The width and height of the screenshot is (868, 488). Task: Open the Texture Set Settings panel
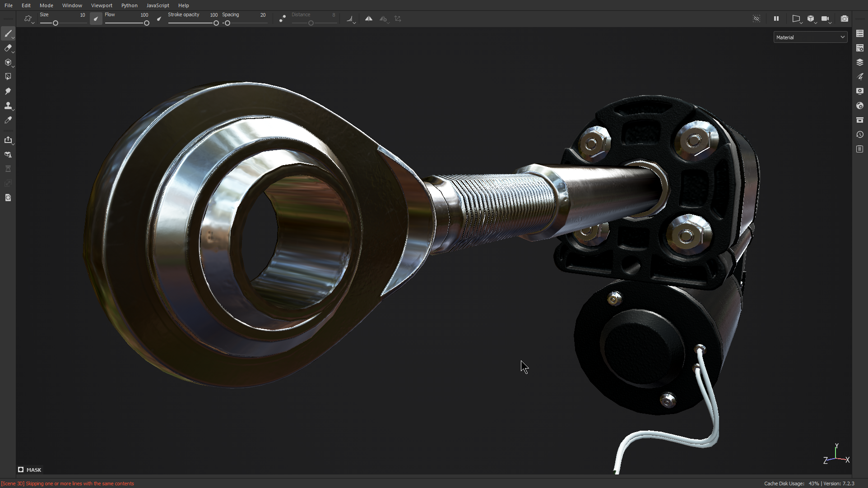[860, 48]
